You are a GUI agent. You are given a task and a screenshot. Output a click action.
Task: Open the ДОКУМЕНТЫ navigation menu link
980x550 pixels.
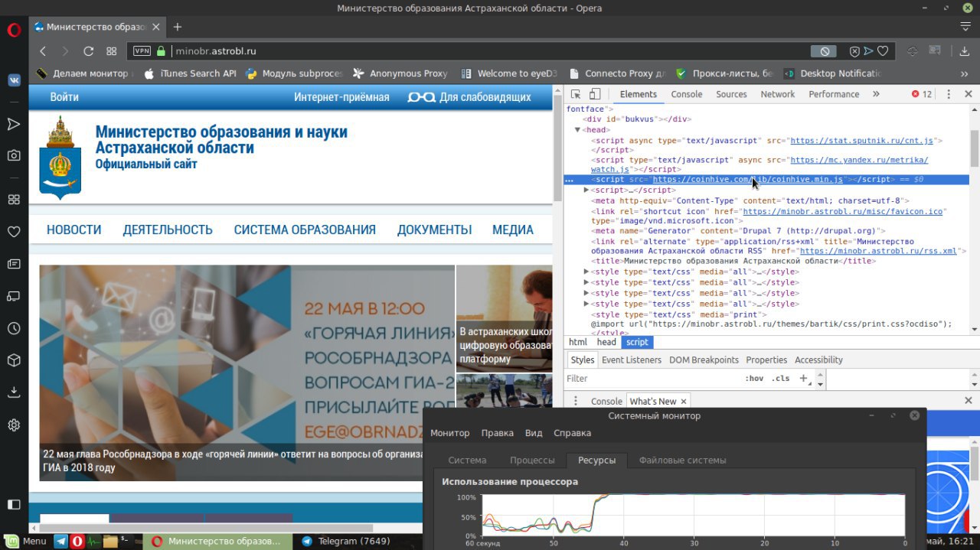click(434, 229)
